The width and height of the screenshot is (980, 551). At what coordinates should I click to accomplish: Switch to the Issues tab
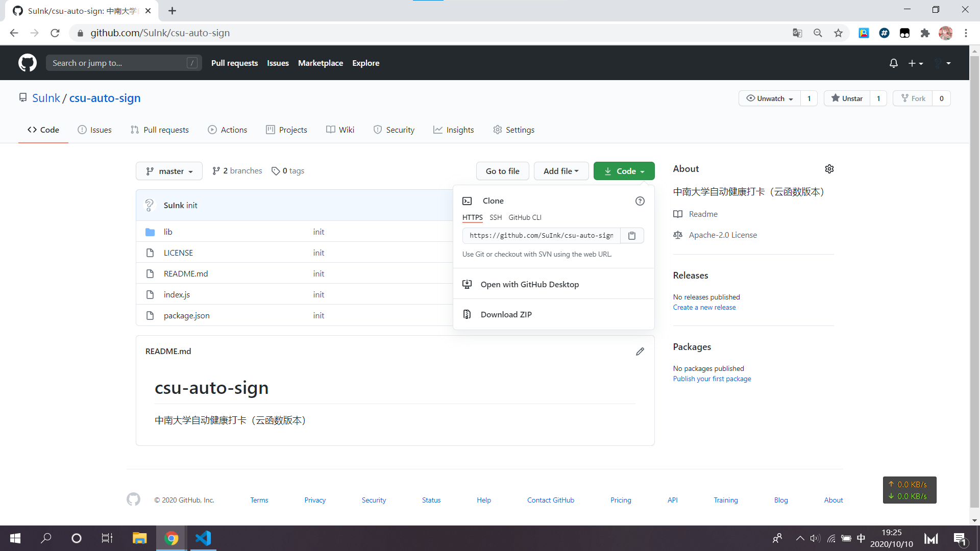pos(94,130)
